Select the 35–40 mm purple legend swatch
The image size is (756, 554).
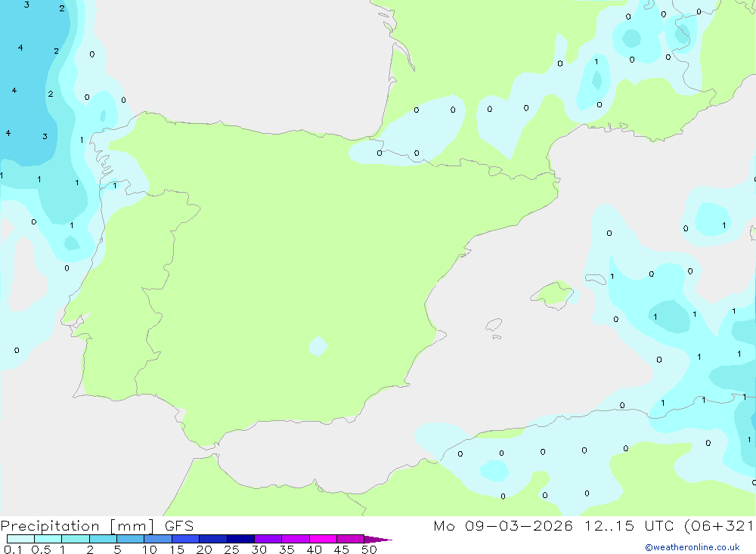pos(295,539)
